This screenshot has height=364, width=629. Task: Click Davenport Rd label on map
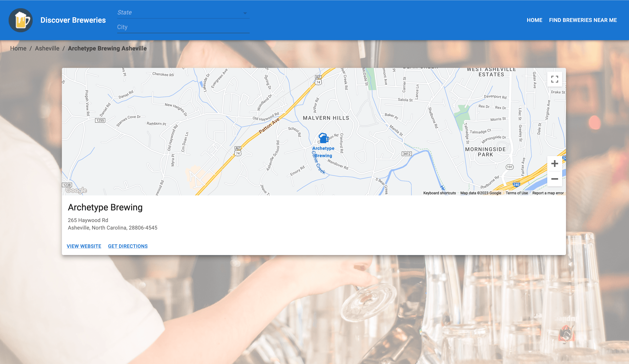coord(495,97)
